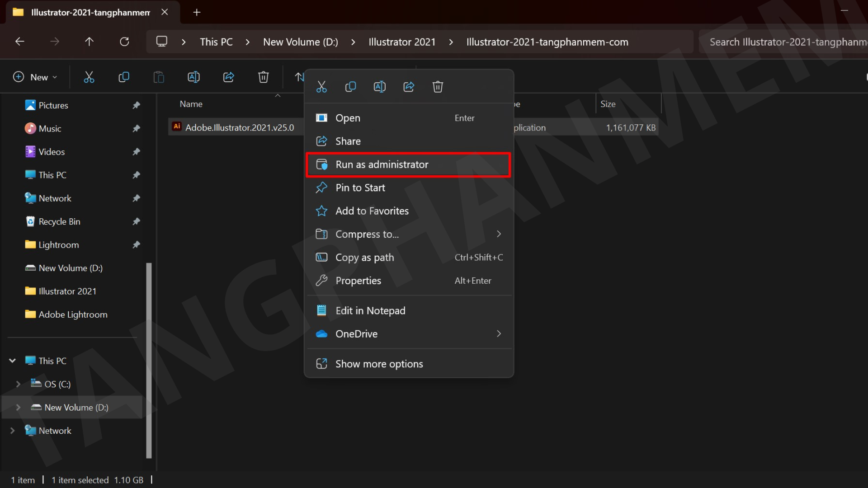Click the Cut icon in the context menu
The image size is (868, 488).
click(x=321, y=87)
